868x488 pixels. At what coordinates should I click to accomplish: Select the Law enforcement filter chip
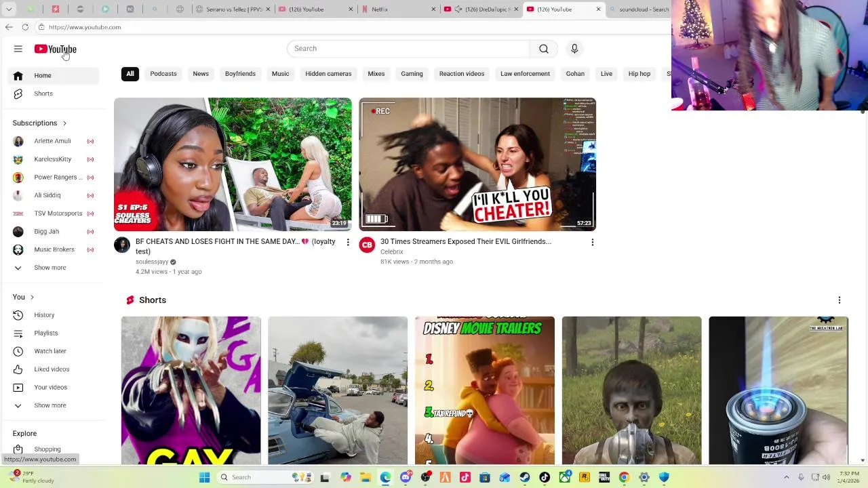coord(525,74)
